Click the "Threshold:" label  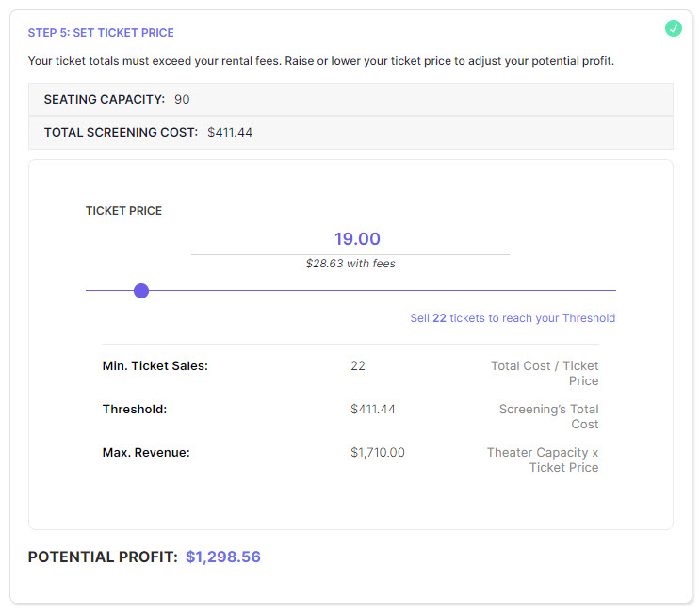click(x=135, y=410)
